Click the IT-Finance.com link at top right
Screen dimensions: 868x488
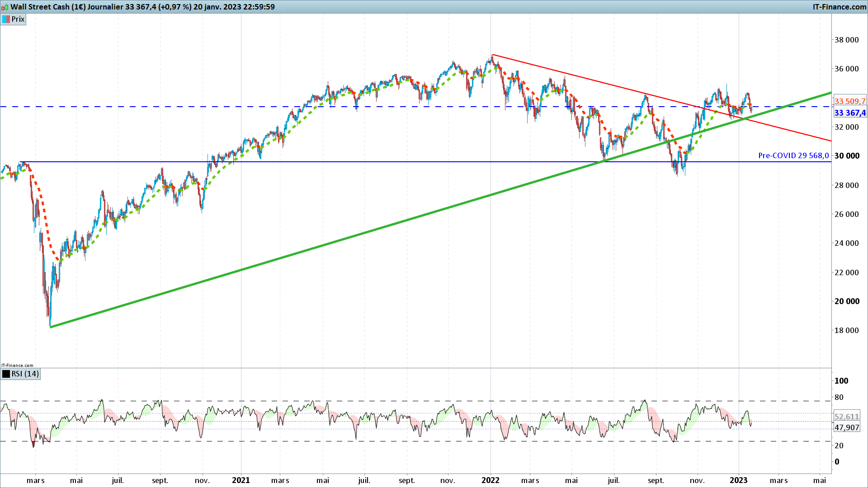839,7
